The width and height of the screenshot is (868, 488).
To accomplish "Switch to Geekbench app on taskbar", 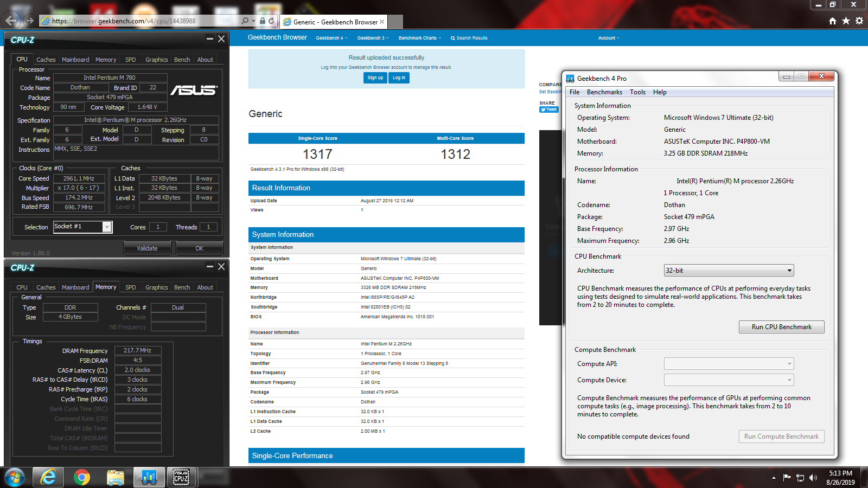I will point(149,477).
